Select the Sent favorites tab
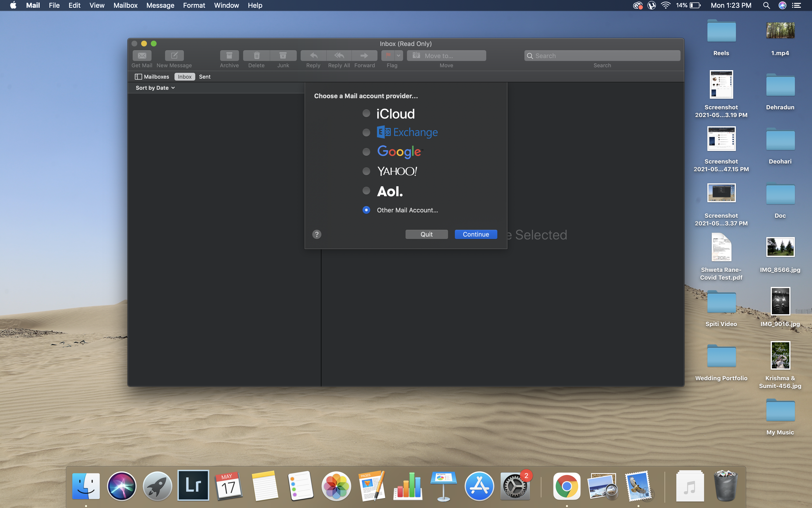Image resolution: width=812 pixels, height=508 pixels. (205, 77)
